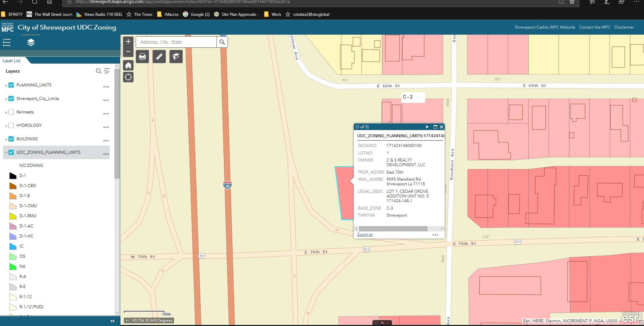
Task: Open options menu for Shreveport_City_Limits layer
Action: [106, 100]
